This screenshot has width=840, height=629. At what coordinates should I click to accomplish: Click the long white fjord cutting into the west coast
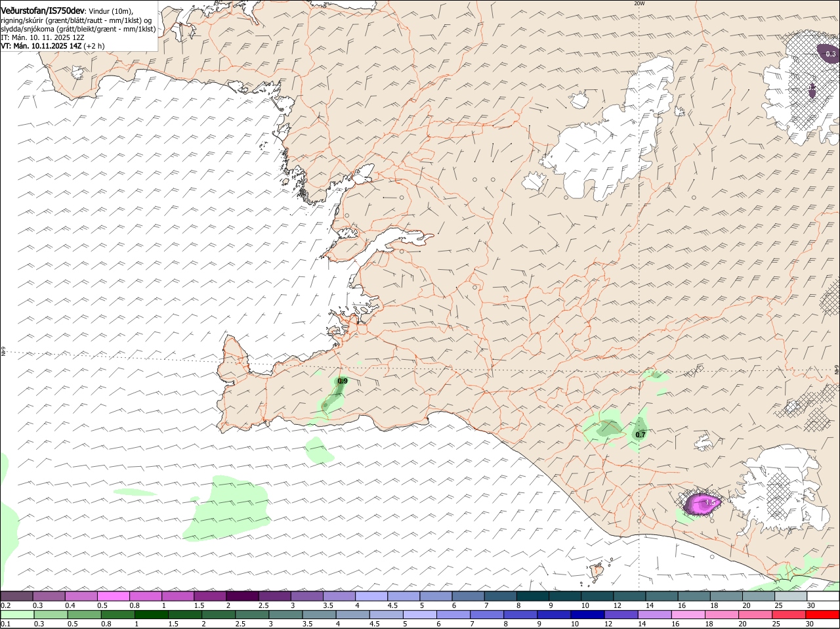[x=392, y=240]
